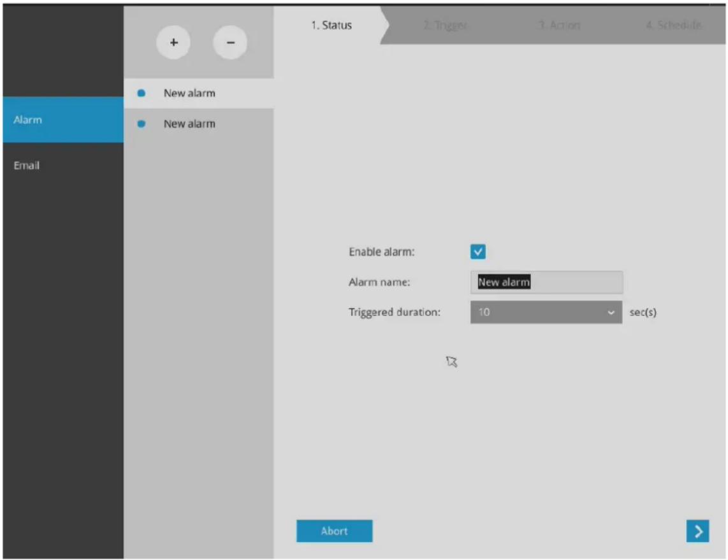Open the Alarm section in sidebar
The image size is (728, 560).
pyautogui.click(x=63, y=120)
